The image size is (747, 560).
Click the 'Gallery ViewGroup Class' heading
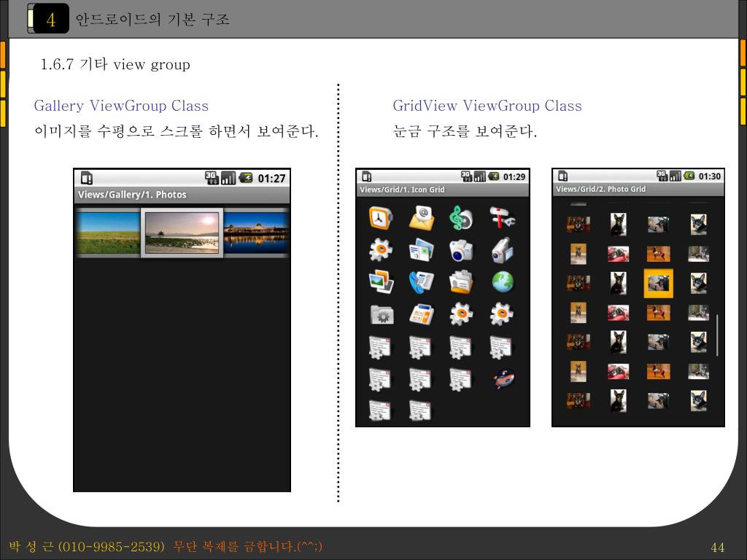pyautogui.click(x=121, y=106)
